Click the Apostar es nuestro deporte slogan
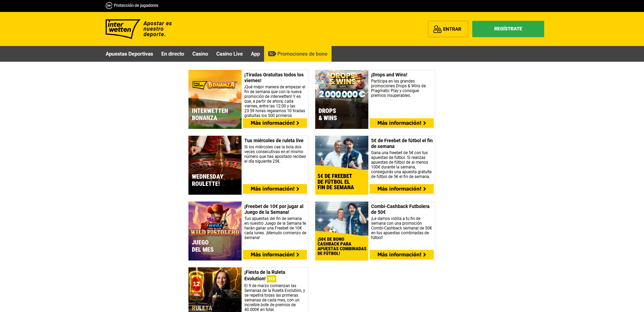The height and width of the screenshot is (312, 644). [x=157, y=29]
